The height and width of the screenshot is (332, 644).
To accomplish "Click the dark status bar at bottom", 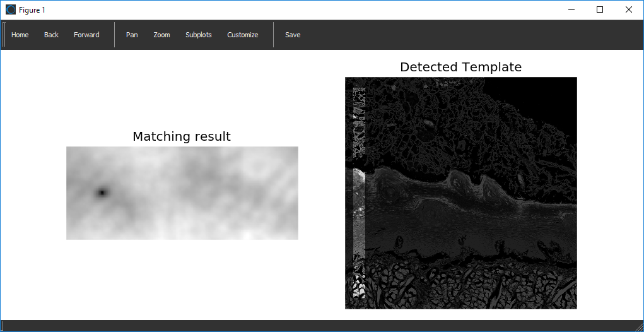I will [x=322, y=326].
